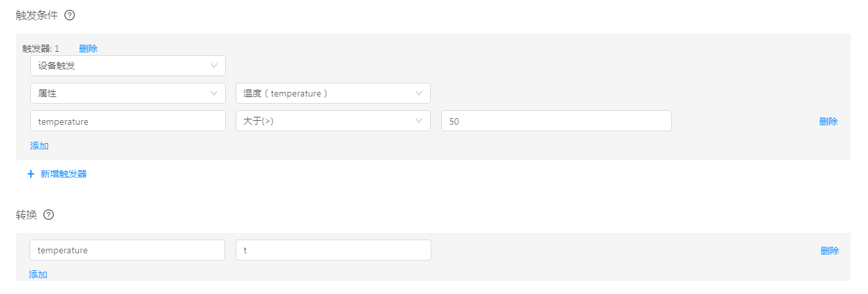The image size is (868, 294).
Task: Click 新增触发器 text to add trigger
Action: (64, 175)
